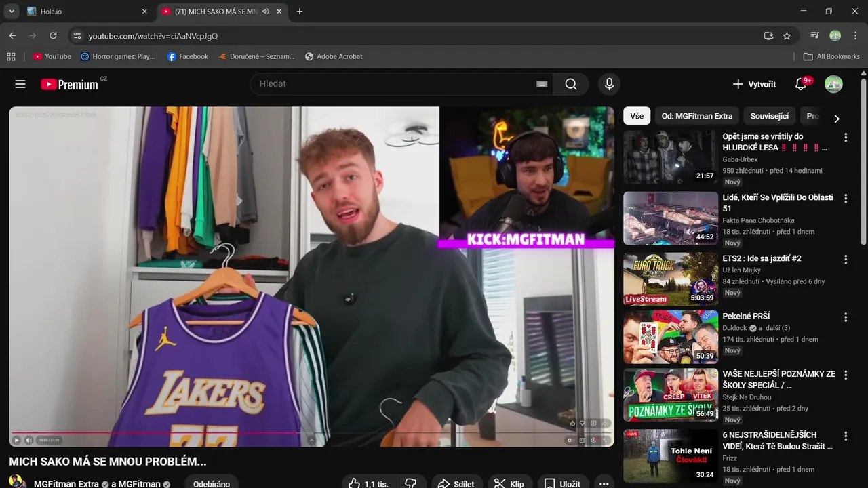
Task: Open the YouTube account avatar menu
Action: [833, 84]
